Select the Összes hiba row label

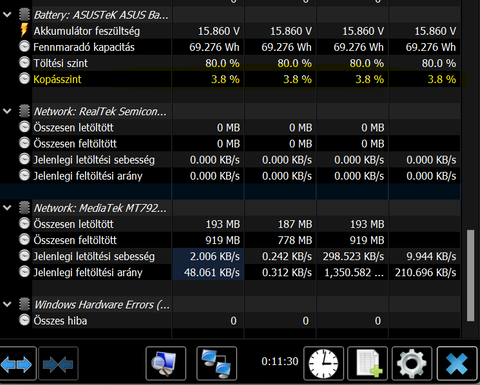click(x=60, y=321)
